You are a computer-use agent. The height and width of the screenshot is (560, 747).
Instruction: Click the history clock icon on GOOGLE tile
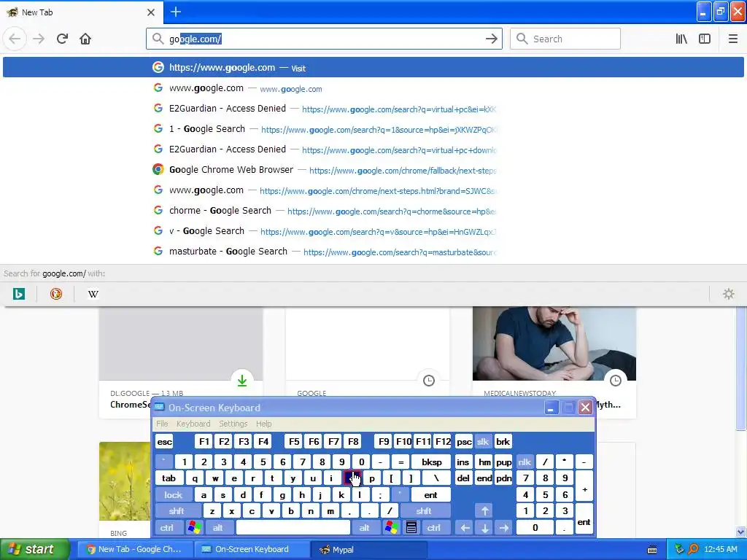coord(429,381)
